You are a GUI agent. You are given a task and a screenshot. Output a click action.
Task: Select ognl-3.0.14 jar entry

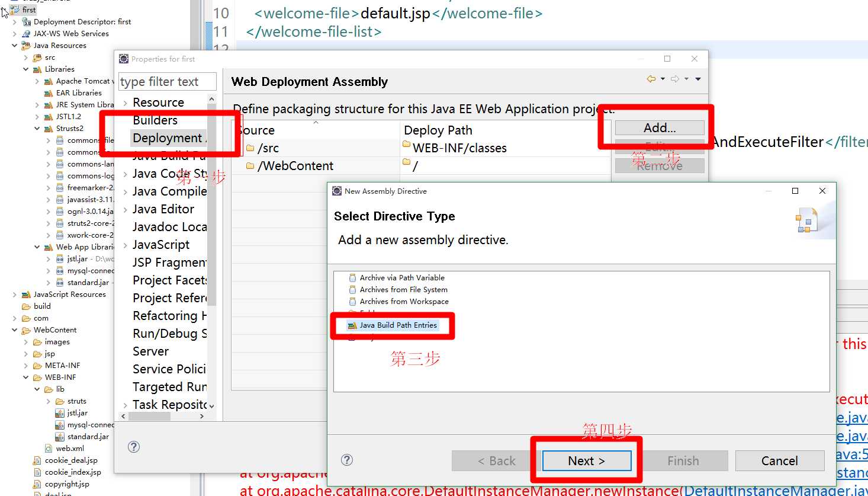click(90, 212)
